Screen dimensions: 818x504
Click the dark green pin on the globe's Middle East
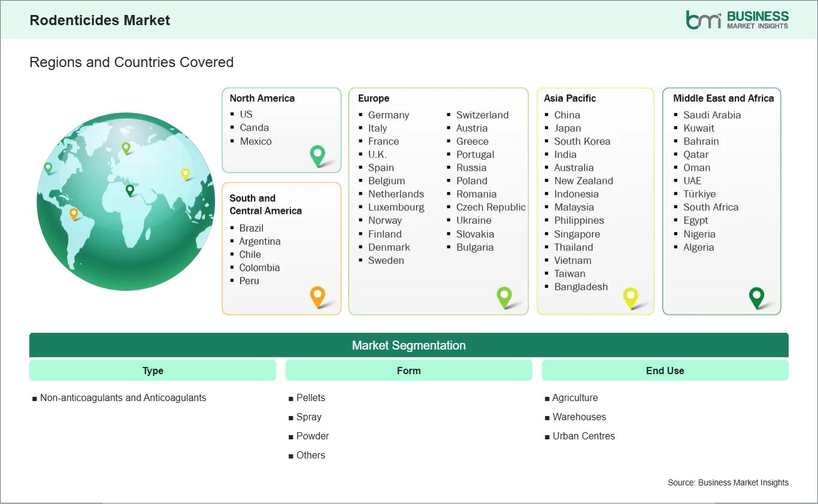tap(130, 190)
